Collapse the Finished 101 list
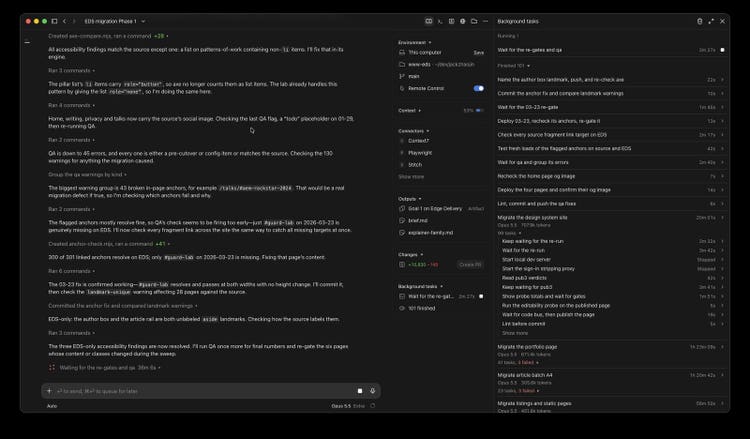Viewport: 750px width, 439px height. [x=514, y=66]
